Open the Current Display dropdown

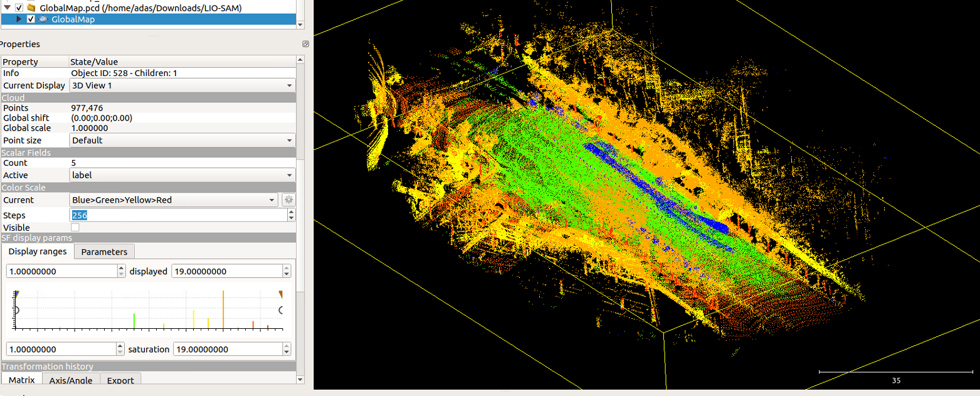(182, 85)
